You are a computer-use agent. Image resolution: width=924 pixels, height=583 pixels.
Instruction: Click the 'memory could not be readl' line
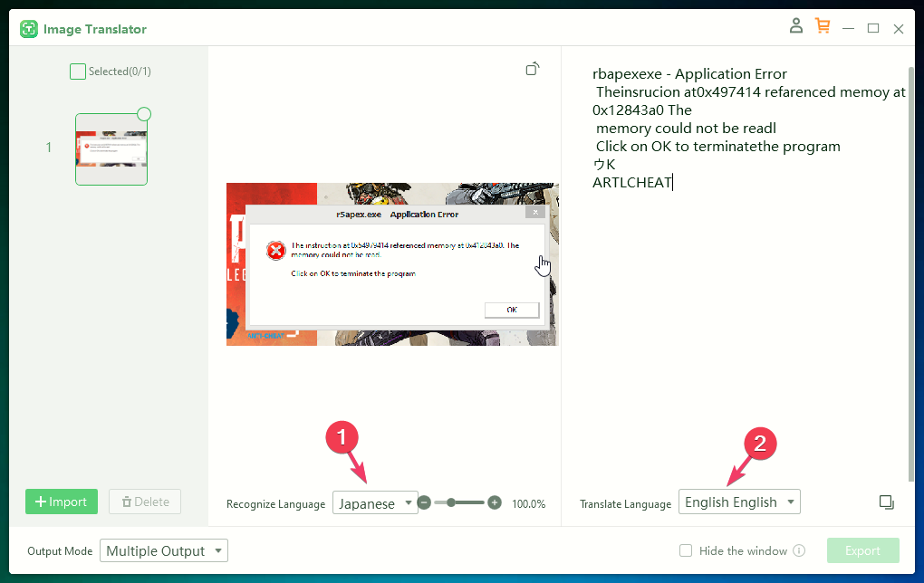tap(686, 129)
